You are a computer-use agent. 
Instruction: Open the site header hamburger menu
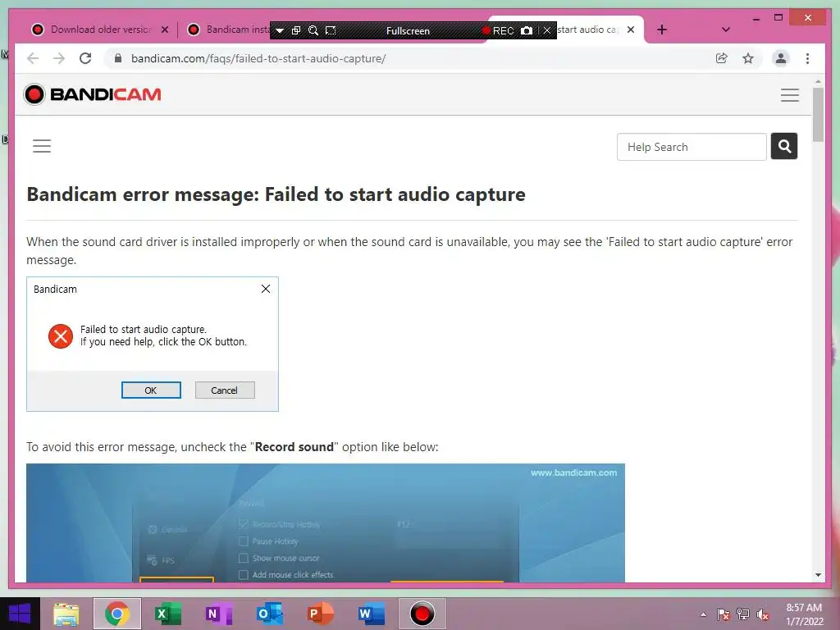click(790, 95)
